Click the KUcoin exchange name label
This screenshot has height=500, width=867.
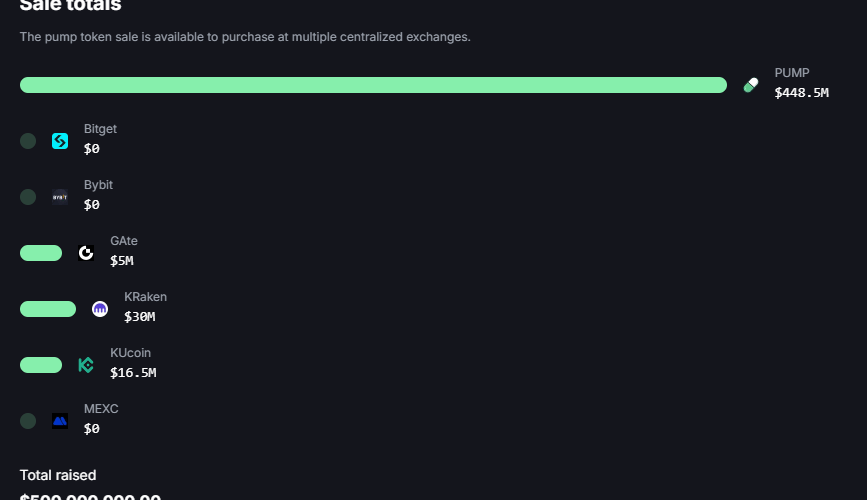click(130, 353)
